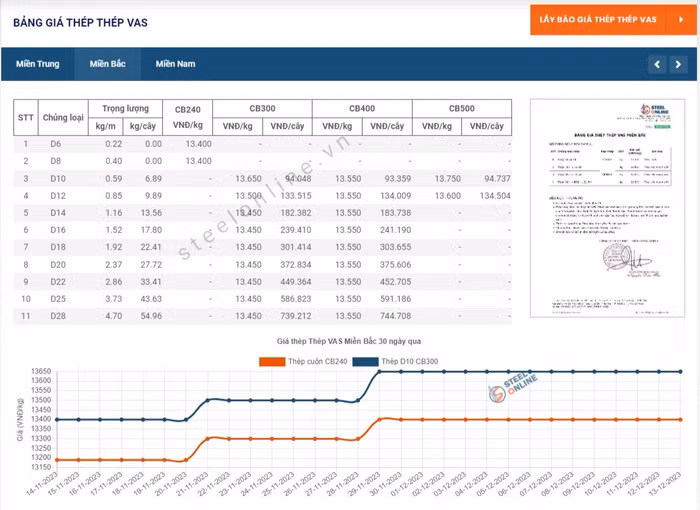Click the 134.504 value in D12 row
This screenshot has height=510, width=700.
(x=495, y=196)
